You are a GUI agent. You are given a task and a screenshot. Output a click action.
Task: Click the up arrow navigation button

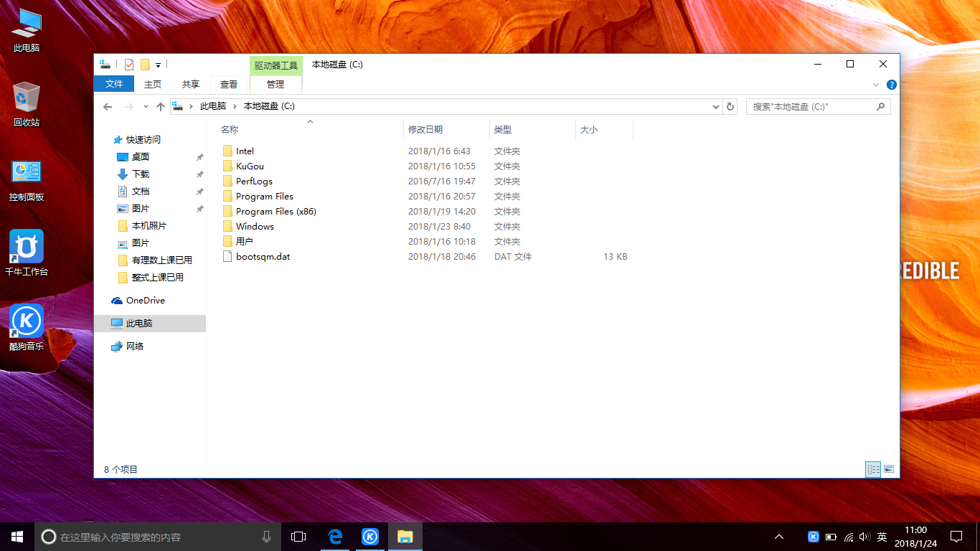(161, 106)
